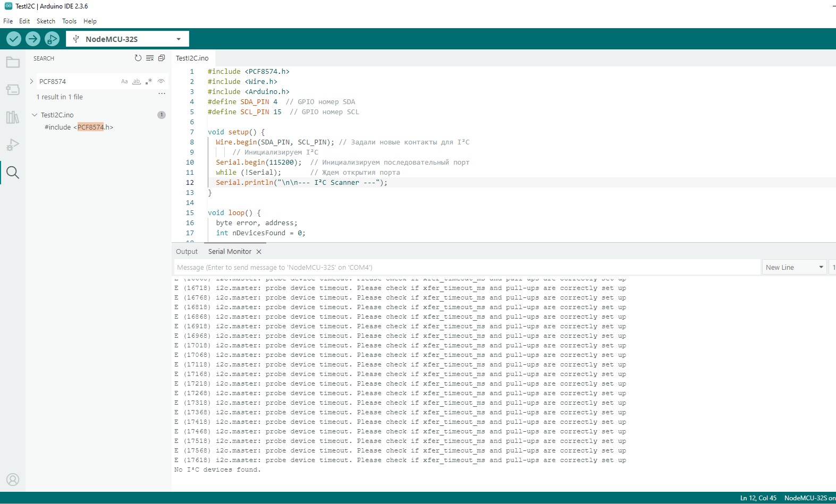The image size is (836, 504).
Task: Start the debugger from the toolbar
Action: pos(52,39)
